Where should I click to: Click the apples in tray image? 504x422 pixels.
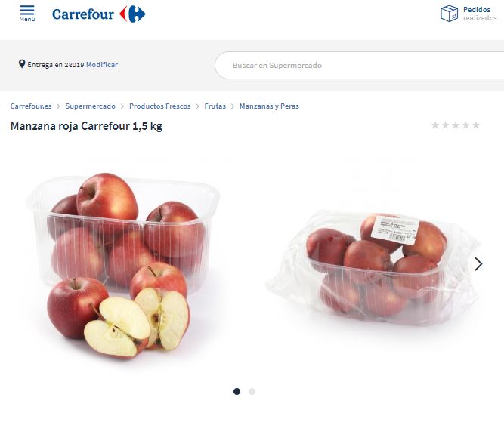tap(123, 265)
